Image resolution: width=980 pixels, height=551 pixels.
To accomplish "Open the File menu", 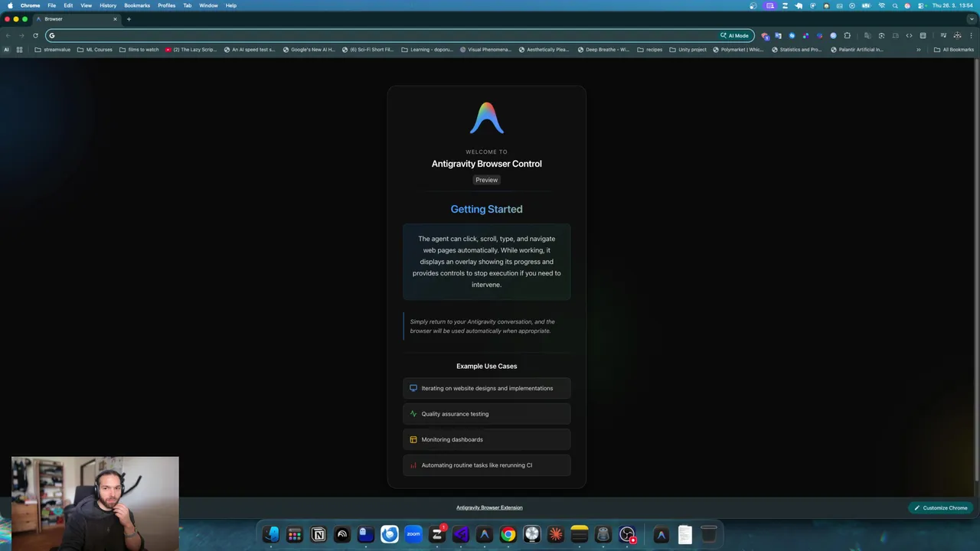I will (x=51, y=5).
